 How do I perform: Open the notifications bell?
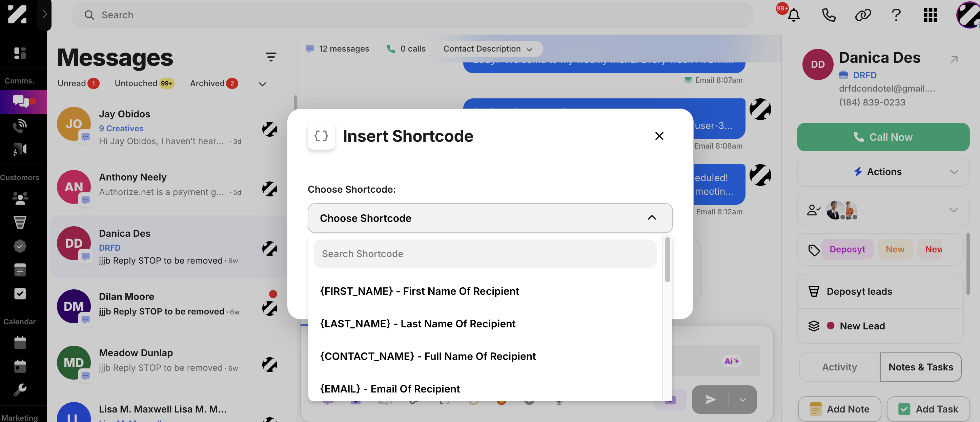pos(793,15)
